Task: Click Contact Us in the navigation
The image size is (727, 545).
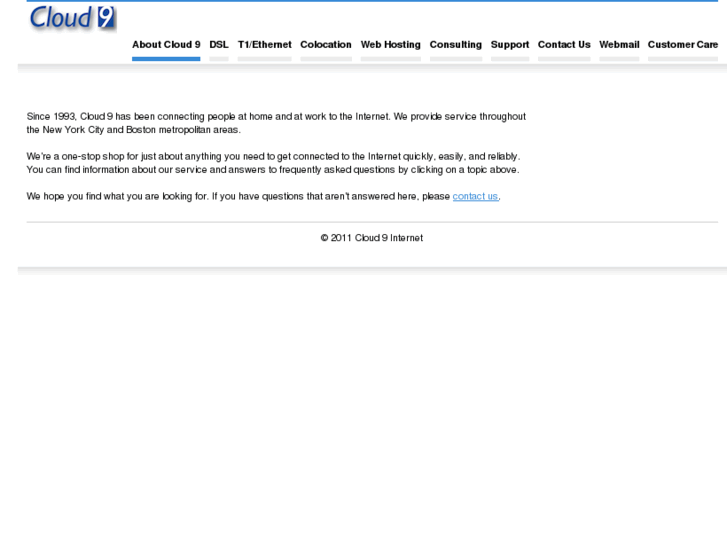Action: 564,45
